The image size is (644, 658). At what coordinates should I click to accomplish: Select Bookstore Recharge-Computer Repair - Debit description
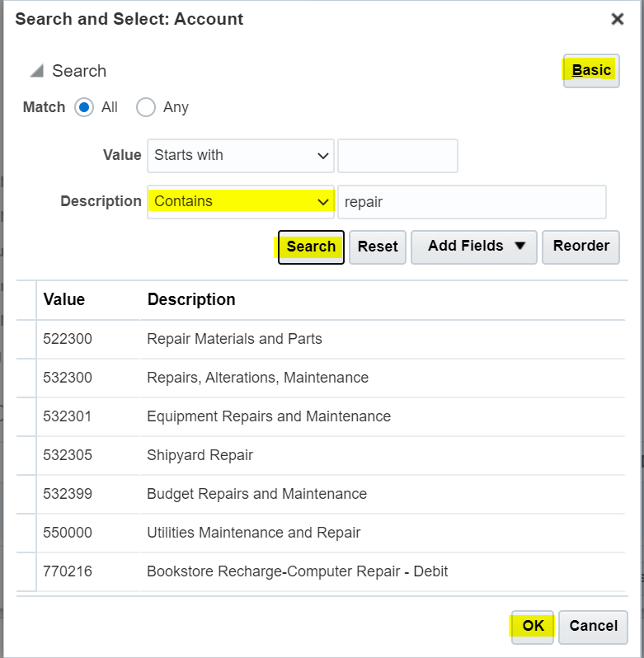click(298, 571)
